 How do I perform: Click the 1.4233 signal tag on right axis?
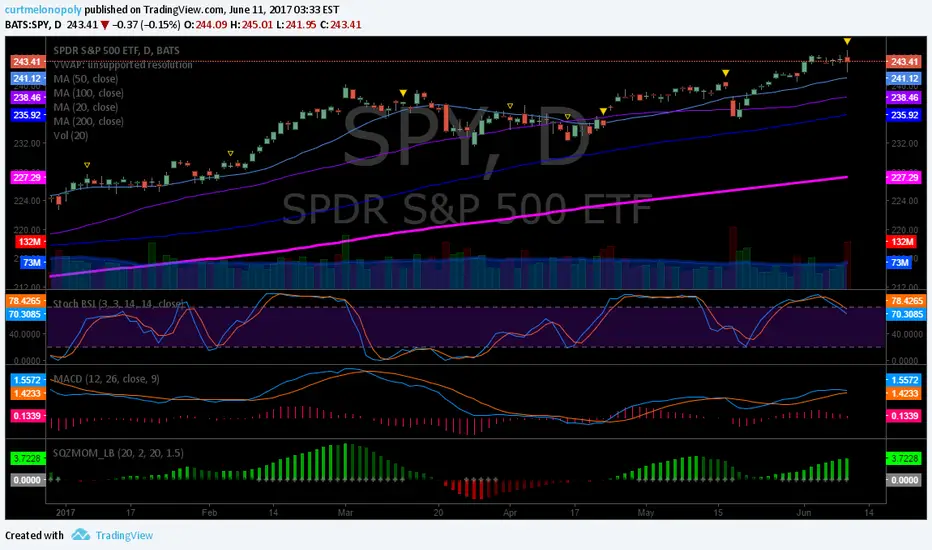(x=903, y=393)
